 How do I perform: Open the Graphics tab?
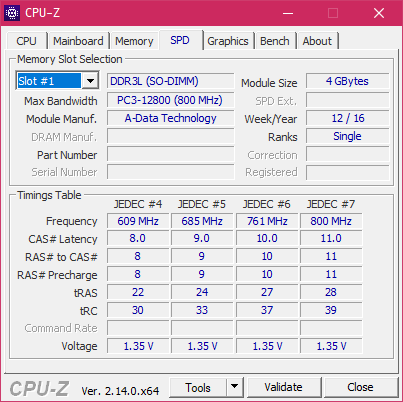pos(228,41)
